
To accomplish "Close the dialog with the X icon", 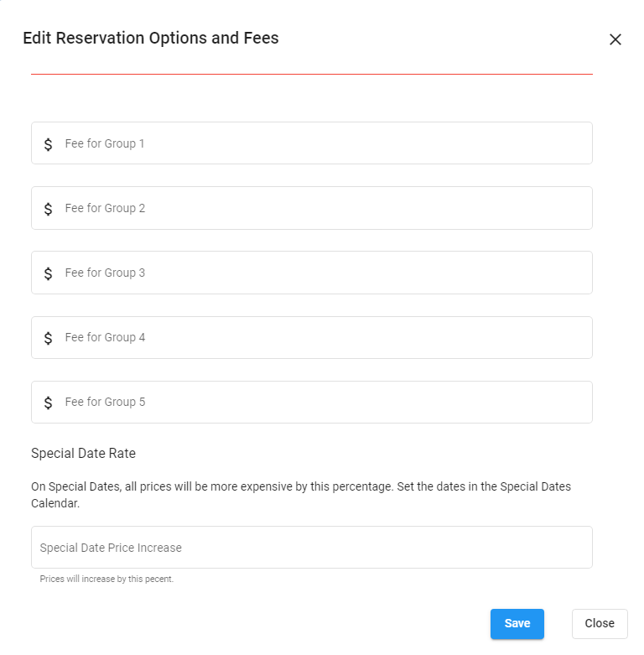I will pos(615,39).
